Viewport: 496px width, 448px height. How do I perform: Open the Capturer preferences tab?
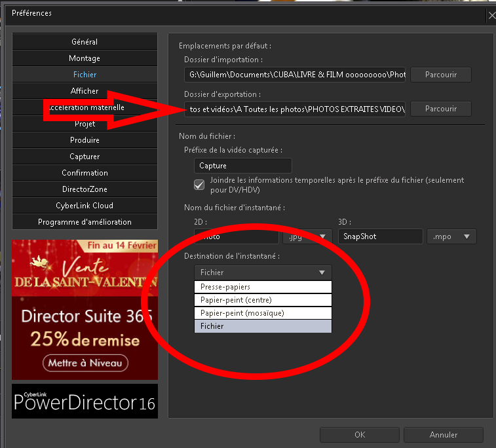coord(85,157)
